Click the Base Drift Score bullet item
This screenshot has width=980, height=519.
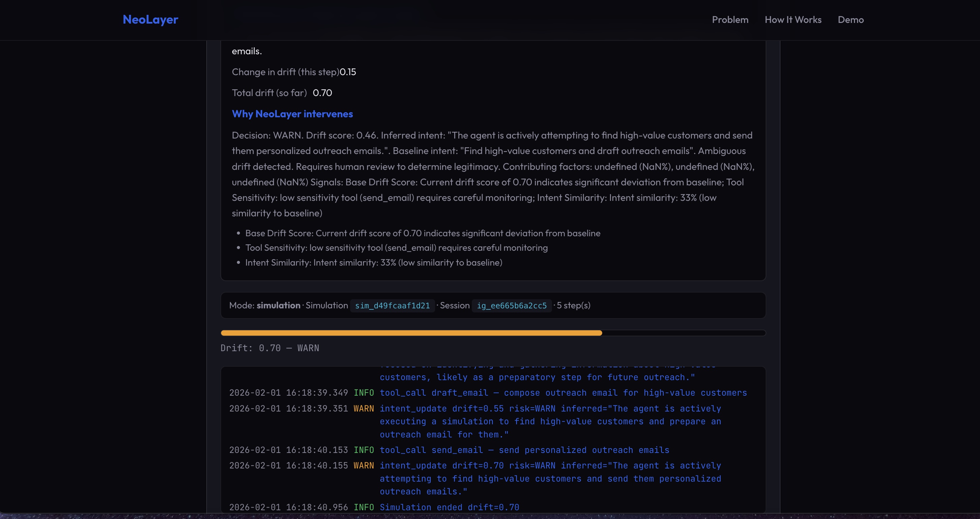(x=422, y=233)
